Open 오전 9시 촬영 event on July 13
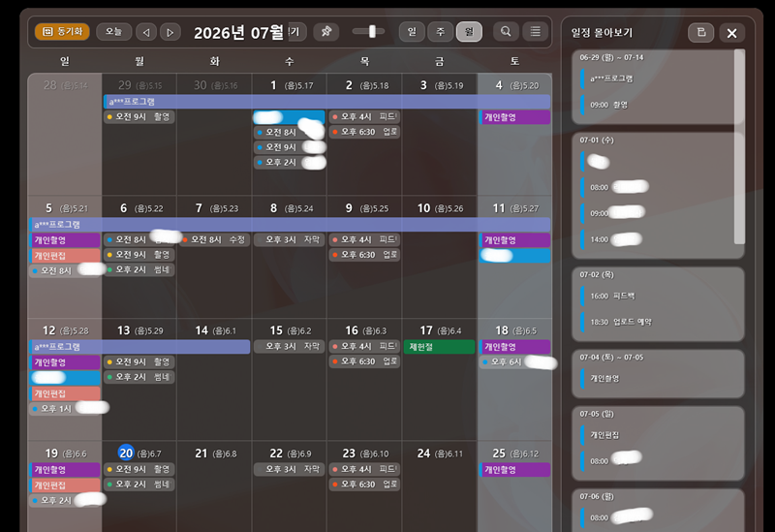 pyautogui.click(x=139, y=361)
